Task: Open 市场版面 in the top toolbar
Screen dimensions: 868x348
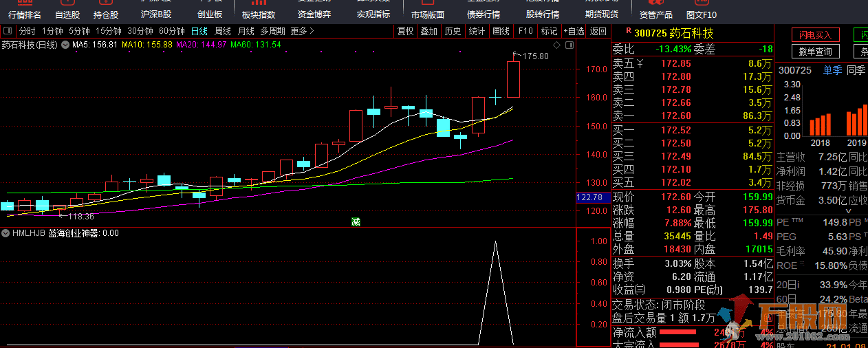Action: click(x=428, y=14)
